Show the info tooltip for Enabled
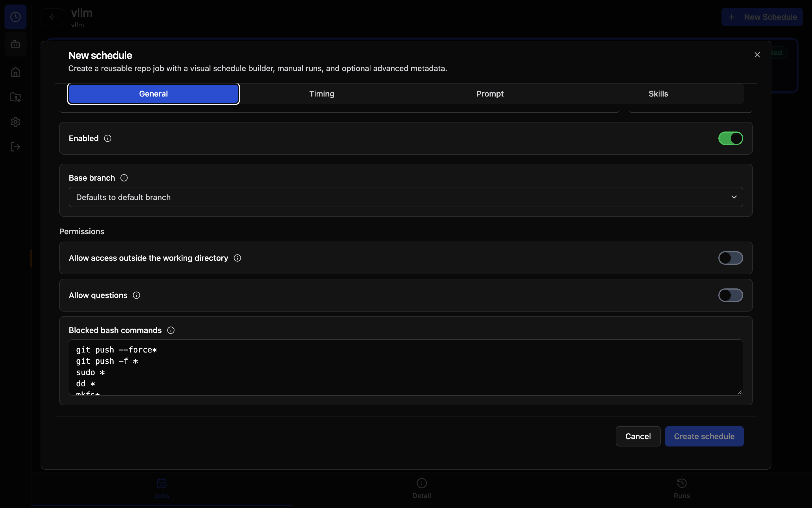812x508 pixels. (108, 138)
